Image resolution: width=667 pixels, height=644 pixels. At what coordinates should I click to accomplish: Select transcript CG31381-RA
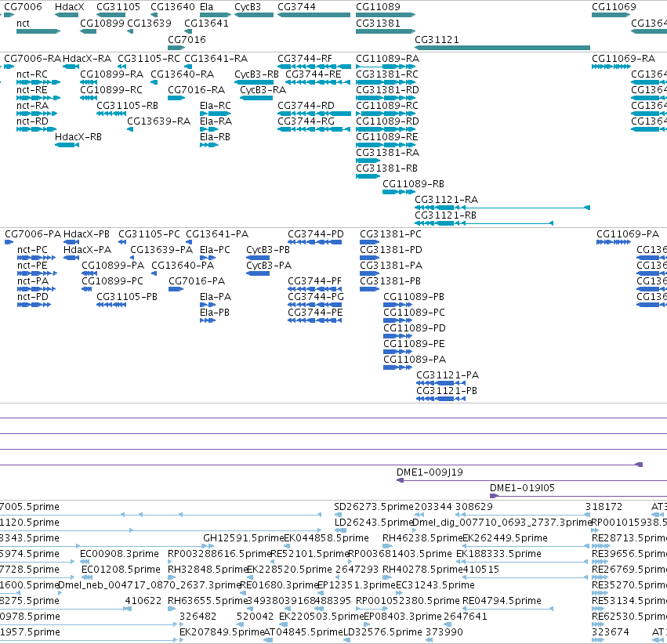tap(368, 161)
